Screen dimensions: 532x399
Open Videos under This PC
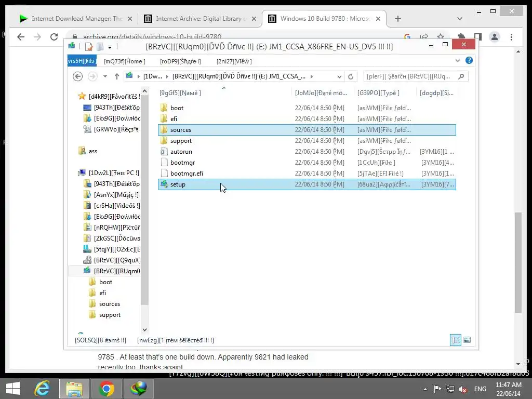click(x=112, y=206)
